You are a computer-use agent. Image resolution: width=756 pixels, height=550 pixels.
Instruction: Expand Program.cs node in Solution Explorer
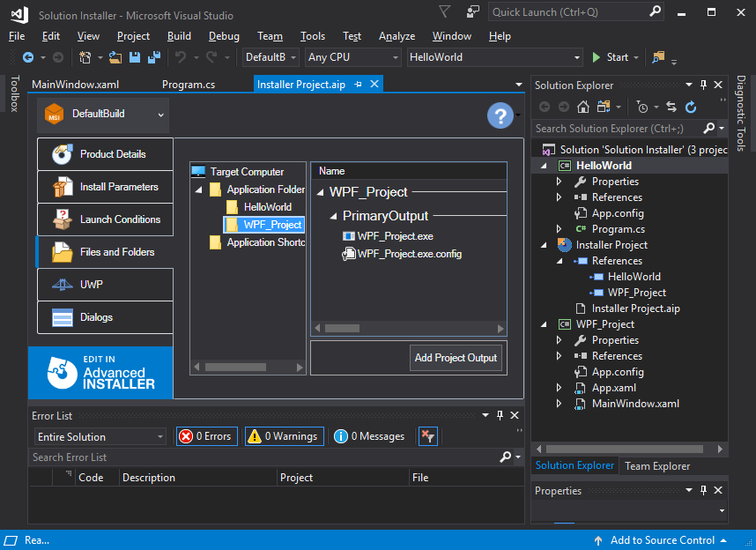coord(559,229)
